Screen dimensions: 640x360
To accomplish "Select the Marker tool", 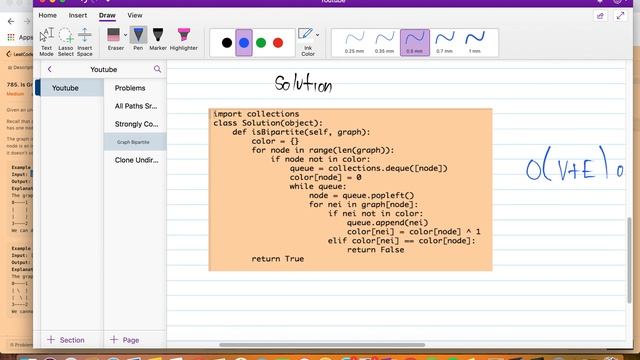I will [158, 39].
